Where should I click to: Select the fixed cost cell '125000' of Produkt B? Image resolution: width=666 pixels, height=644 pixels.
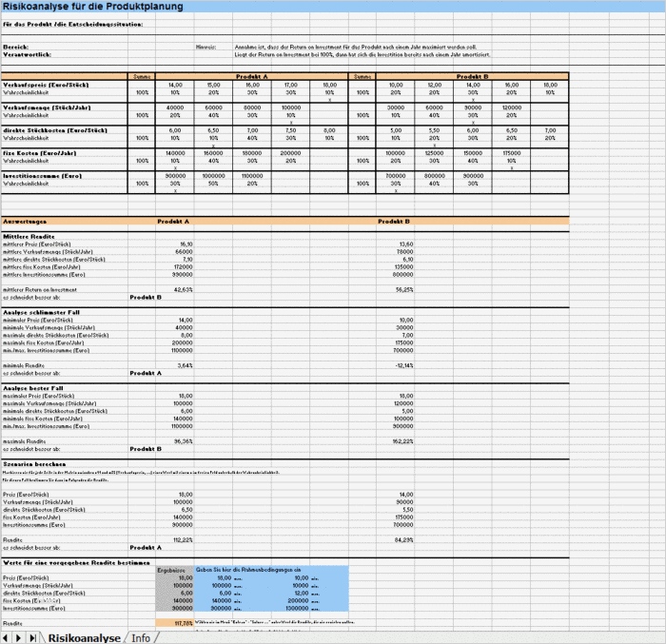pos(434,153)
